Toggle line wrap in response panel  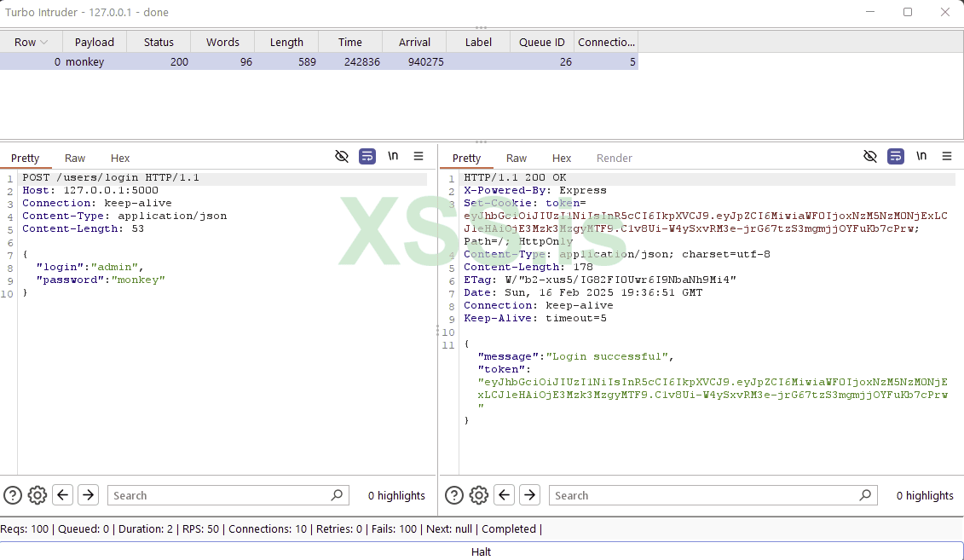coord(896,156)
